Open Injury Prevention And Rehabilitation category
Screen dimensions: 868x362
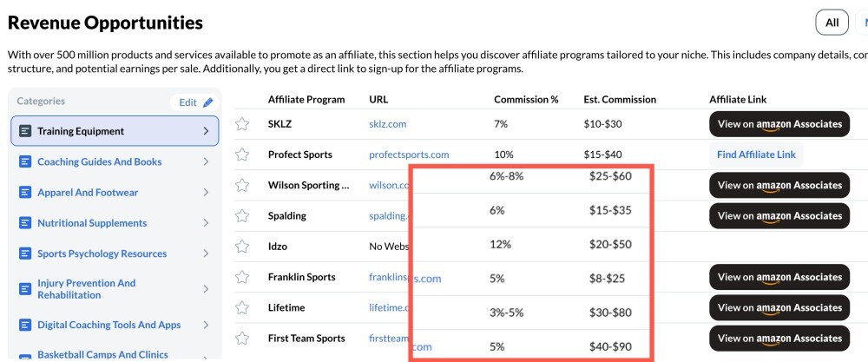[x=87, y=289]
